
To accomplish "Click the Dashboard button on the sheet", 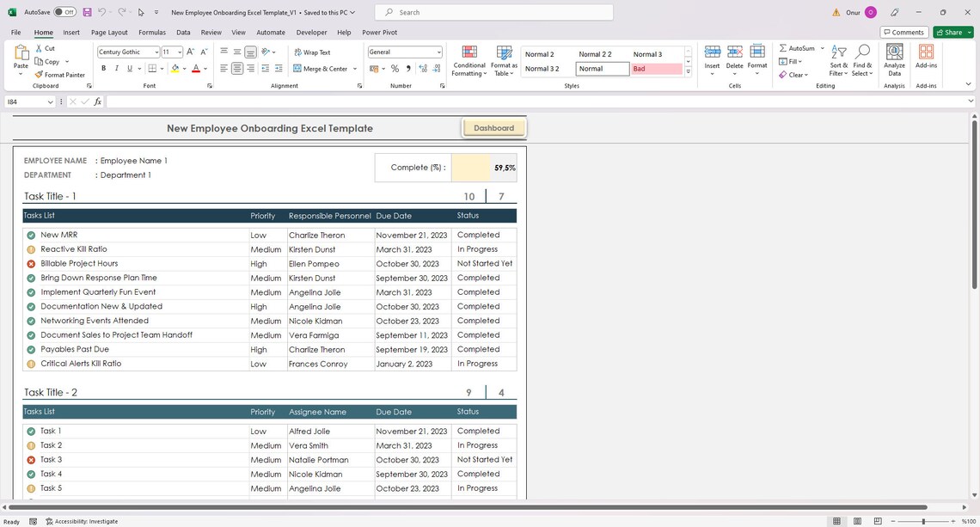I will (x=493, y=126).
